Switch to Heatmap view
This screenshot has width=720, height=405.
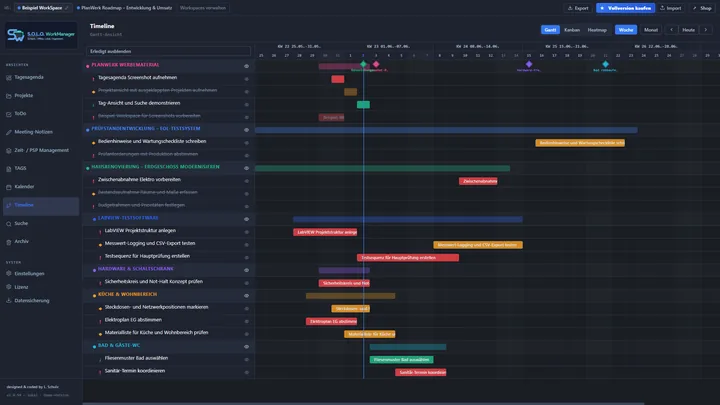[x=597, y=30]
